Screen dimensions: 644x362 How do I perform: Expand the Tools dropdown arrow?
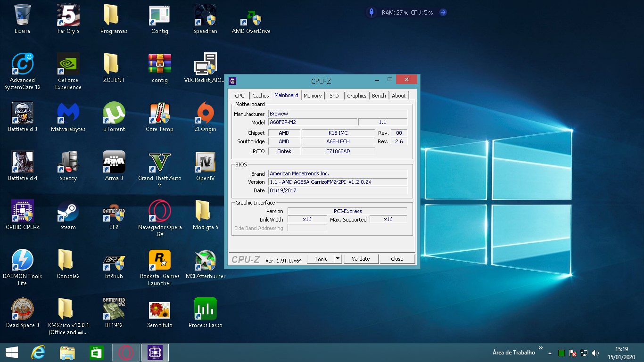click(x=338, y=259)
